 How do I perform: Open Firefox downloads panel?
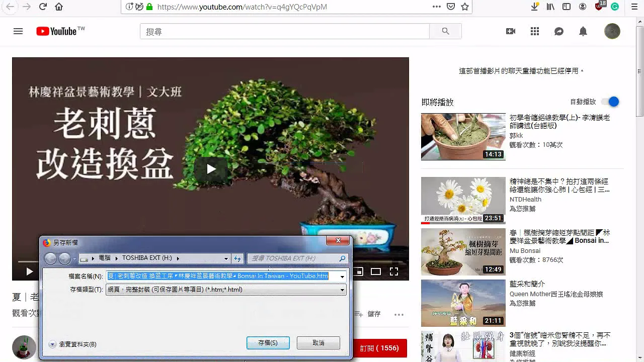click(535, 7)
